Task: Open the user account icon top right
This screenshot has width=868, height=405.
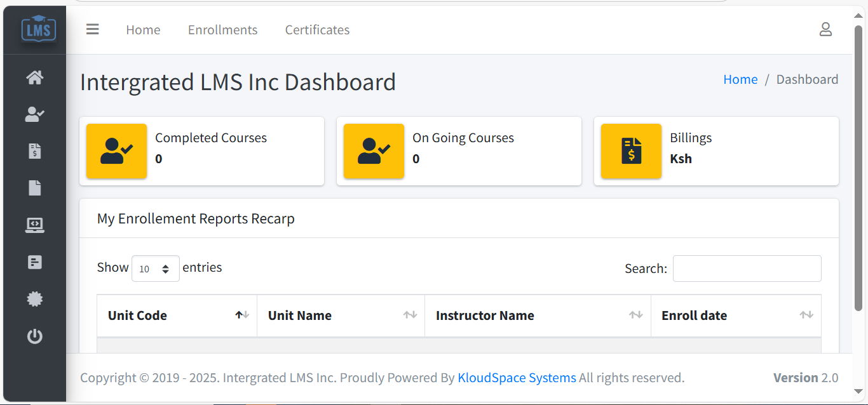Action: (x=825, y=29)
